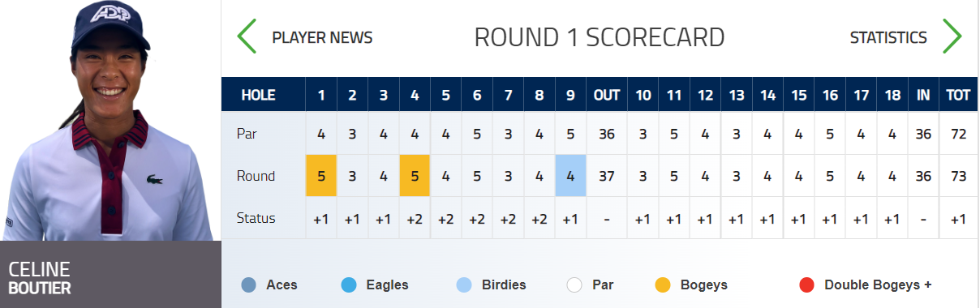Click the Birdies light-blue legend circle
Image resolution: width=980 pixels, height=308 pixels.
pos(465,285)
